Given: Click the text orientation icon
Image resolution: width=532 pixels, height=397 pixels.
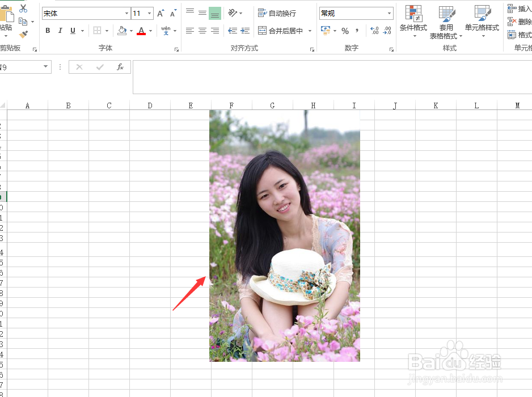Looking at the screenshot, I should tap(233, 13).
